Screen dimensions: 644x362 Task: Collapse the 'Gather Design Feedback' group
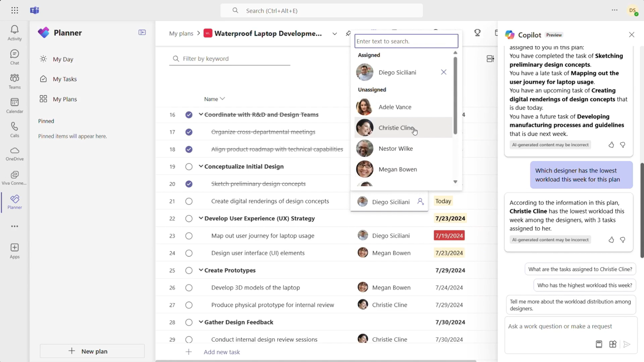(201, 322)
